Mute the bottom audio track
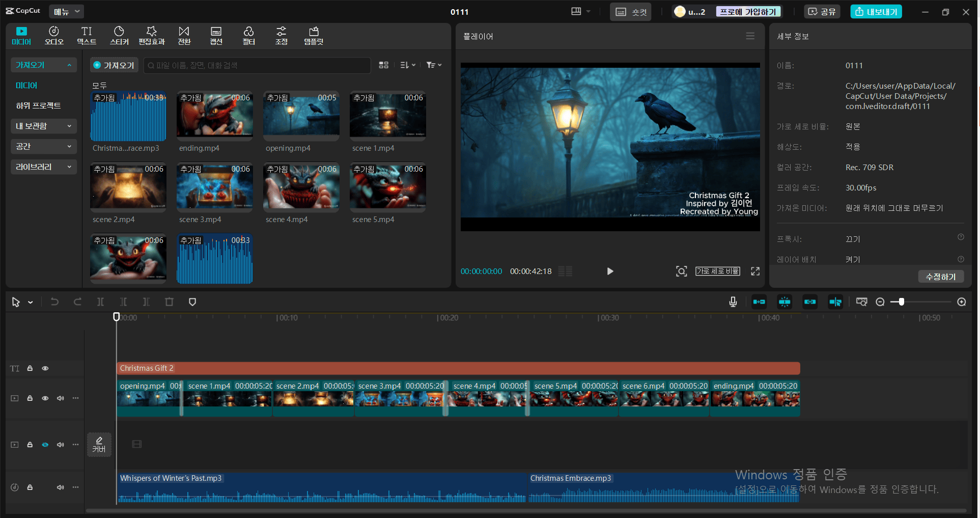 (x=61, y=487)
